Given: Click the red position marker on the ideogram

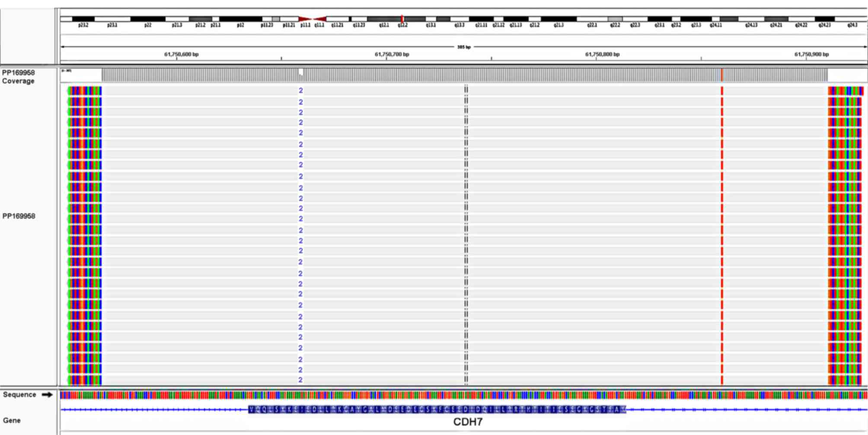Looking at the screenshot, I should click(x=402, y=19).
